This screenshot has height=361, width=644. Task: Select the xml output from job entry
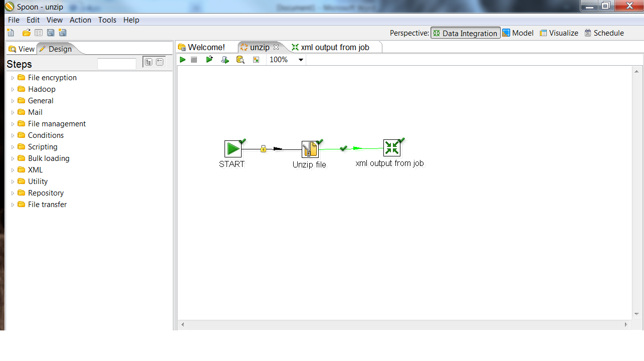[391, 147]
